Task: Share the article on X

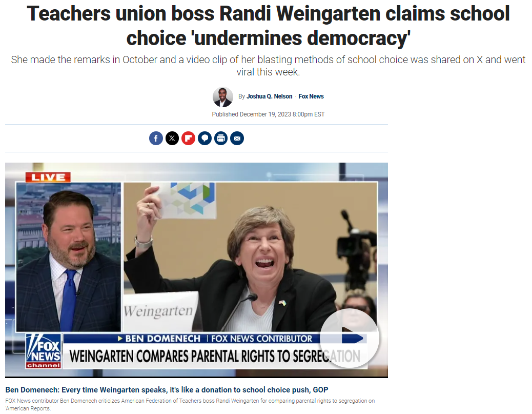Action: (x=172, y=138)
